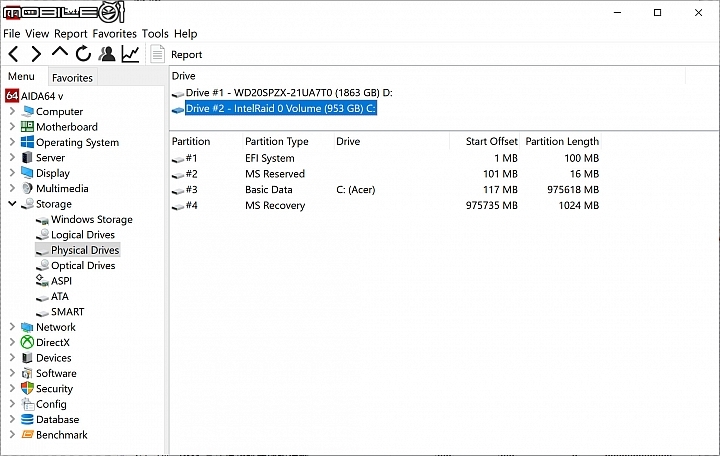Select Drive #1 WD20SPZX-21UA7T0 entry
This screenshot has height=456, width=720.
(x=289, y=93)
